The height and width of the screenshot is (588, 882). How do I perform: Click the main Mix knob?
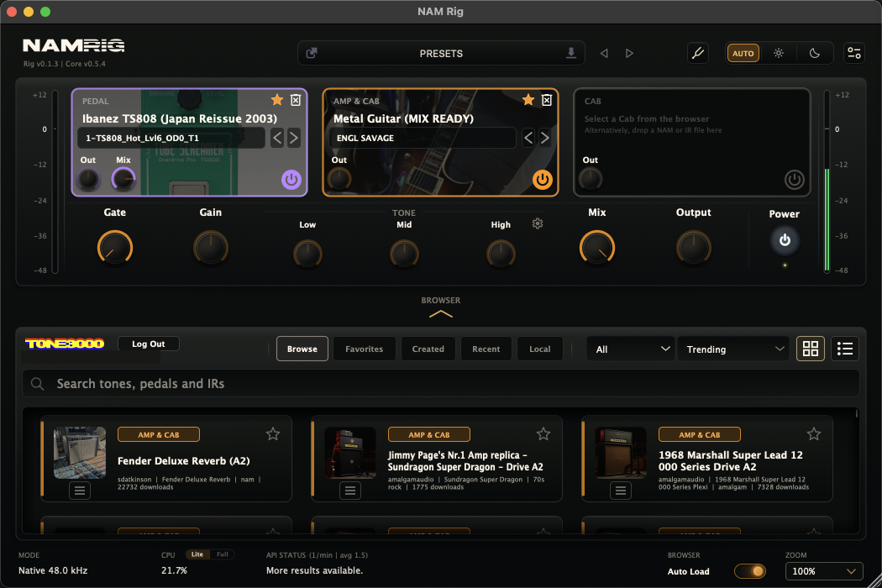pos(596,248)
